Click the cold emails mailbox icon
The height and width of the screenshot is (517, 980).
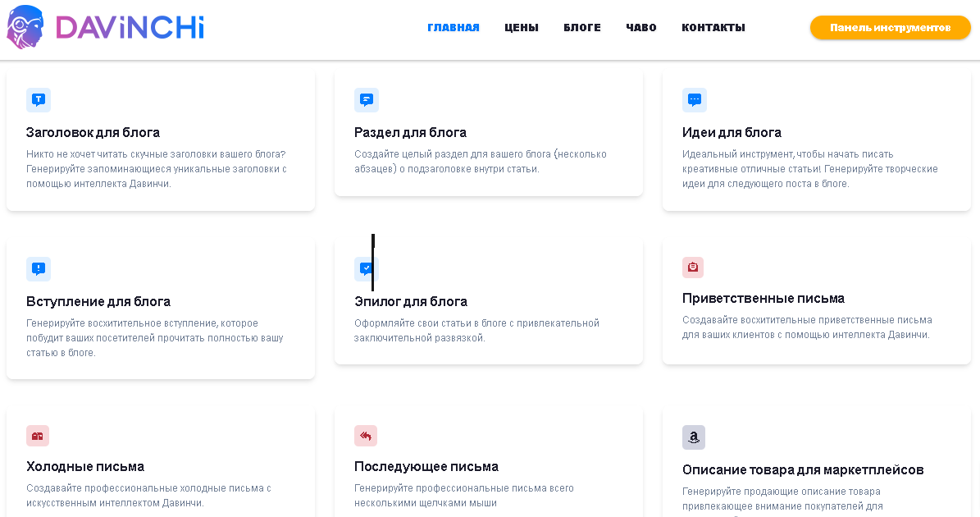(38, 436)
